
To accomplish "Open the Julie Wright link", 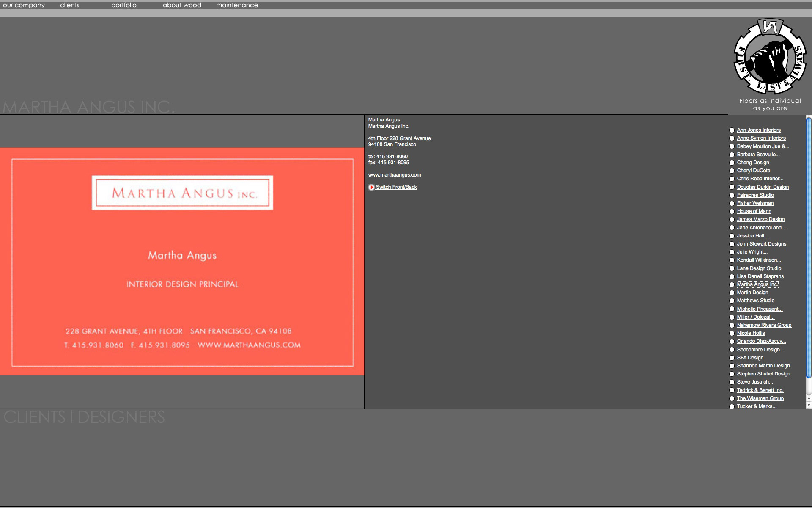I will click(x=752, y=252).
